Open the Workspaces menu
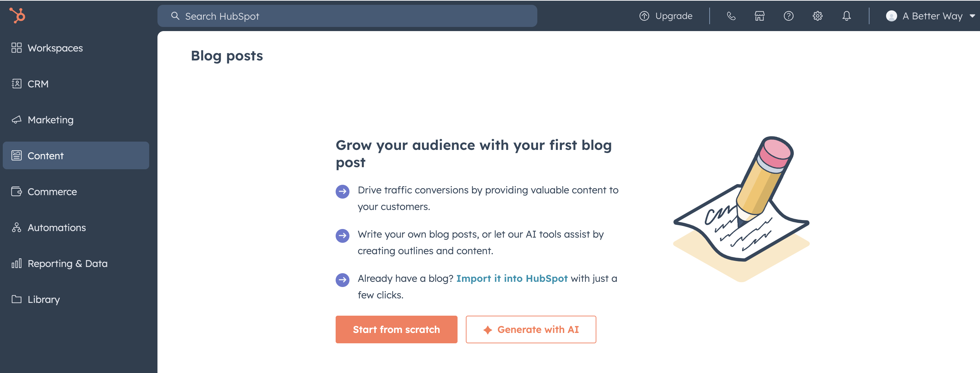Image resolution: width=980 pixels, height=373 pixels. (x=55, y=48)
